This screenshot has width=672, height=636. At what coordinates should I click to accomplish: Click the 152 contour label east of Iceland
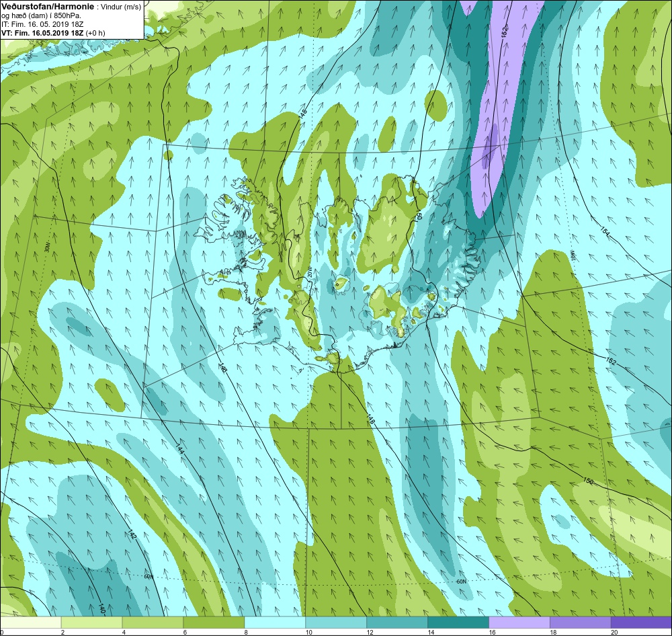point(611,361)
